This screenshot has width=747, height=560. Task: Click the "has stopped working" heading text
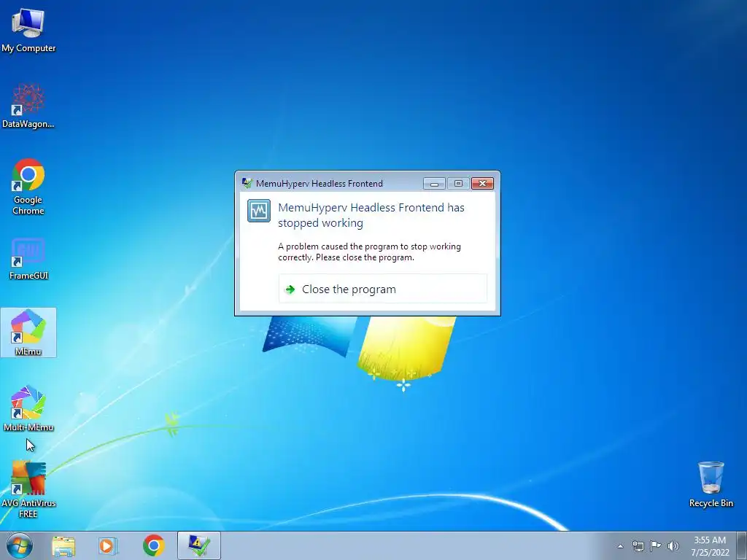point(371,215)
